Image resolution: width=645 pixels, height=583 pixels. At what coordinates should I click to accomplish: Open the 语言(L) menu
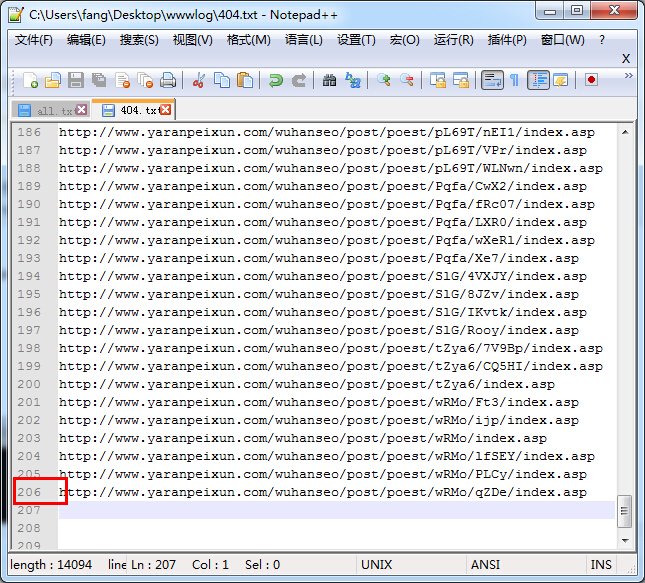point(304,40)
